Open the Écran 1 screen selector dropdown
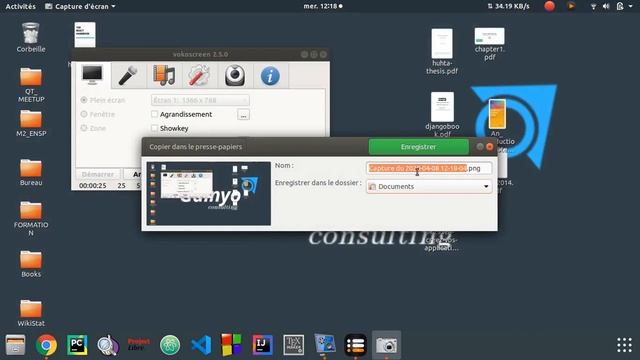640x360 pixels. [200, 100]
